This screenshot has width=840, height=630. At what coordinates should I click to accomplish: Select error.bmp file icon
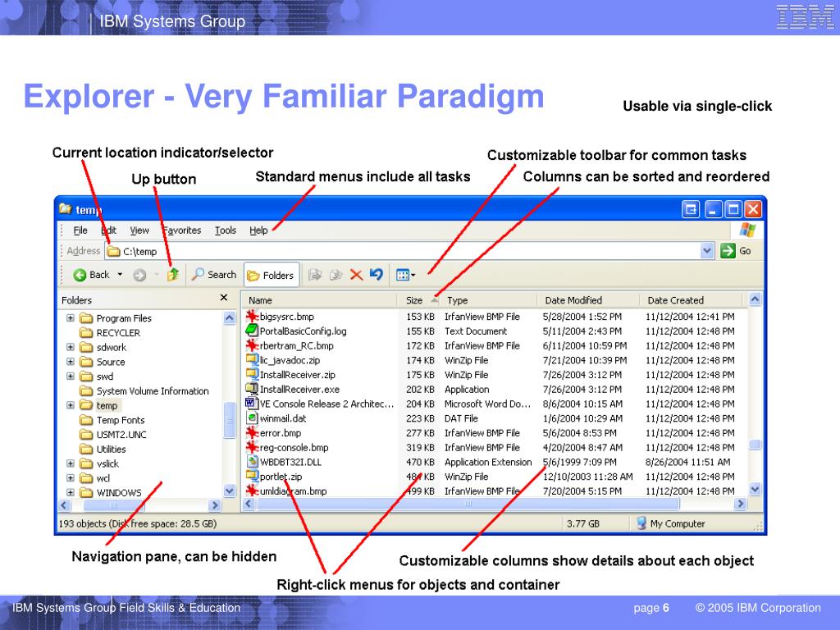(x=252, y=431)
